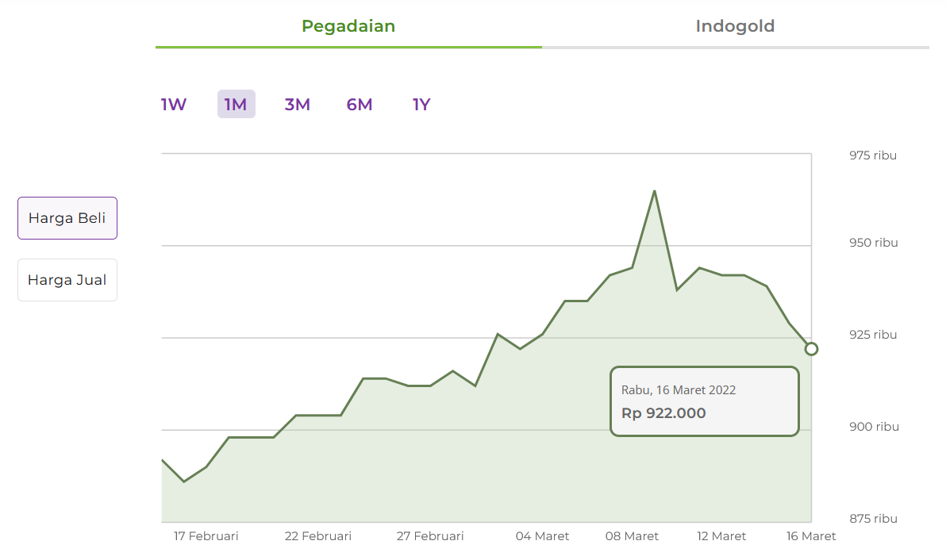The image size is (946, 560).
Task: Click the 22 Februari date label
Action: (318, 536)
